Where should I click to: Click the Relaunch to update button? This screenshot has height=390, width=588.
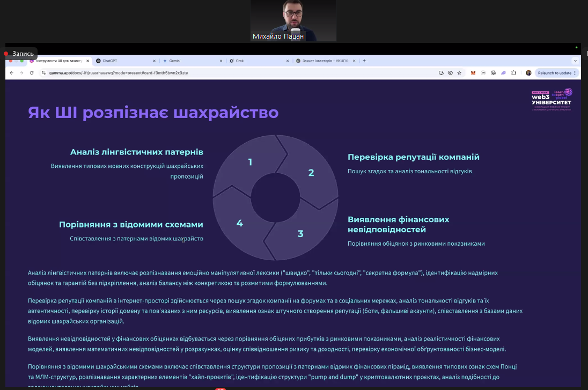554,72
